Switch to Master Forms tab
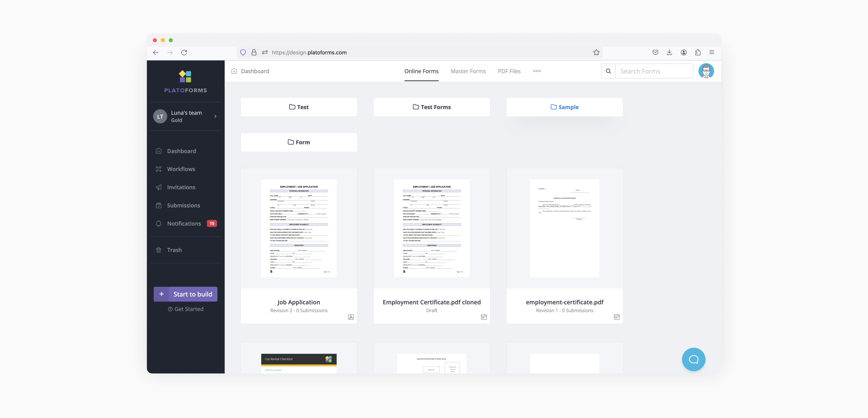The height and width of the screenshot is (418, 868). (x=468, y=71)
